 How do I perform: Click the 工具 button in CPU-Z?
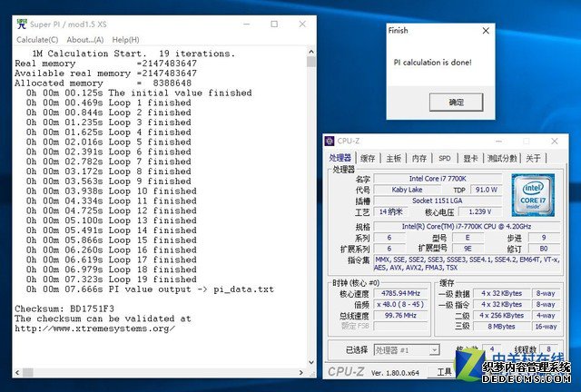pos(444,372)
